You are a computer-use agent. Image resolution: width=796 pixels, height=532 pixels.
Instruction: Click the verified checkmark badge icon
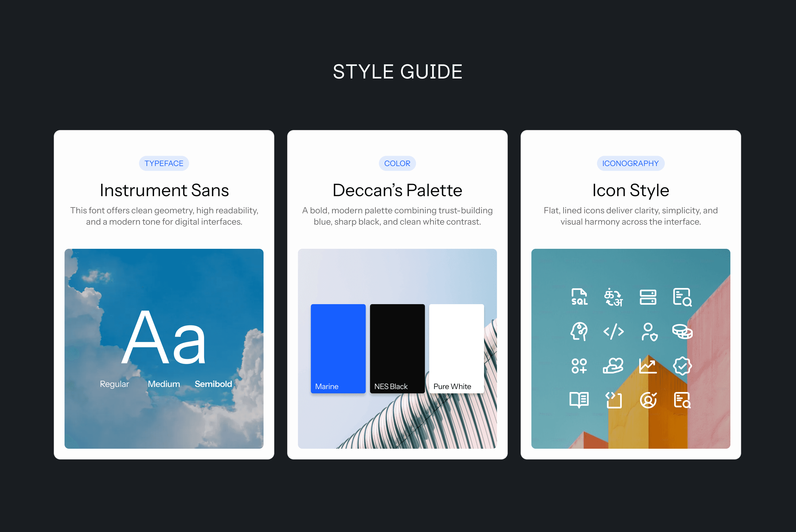point(682,366)
